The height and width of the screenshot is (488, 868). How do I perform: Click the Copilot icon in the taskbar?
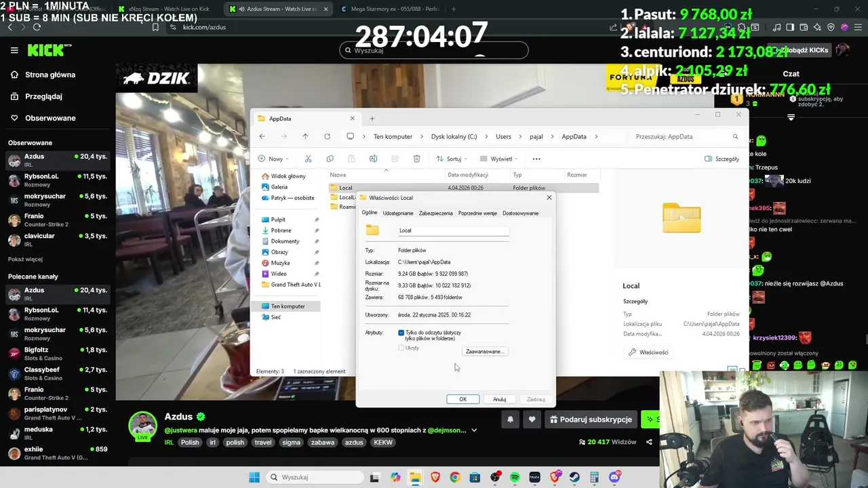coord(395,477)
